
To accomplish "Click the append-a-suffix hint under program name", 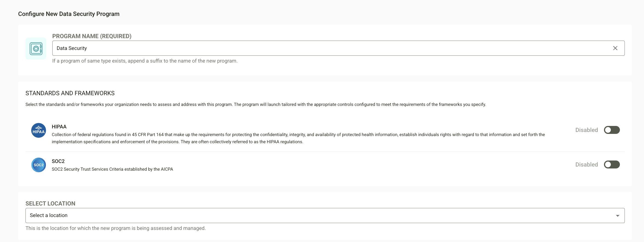I will pyautogui.click(x=145, y=61).
